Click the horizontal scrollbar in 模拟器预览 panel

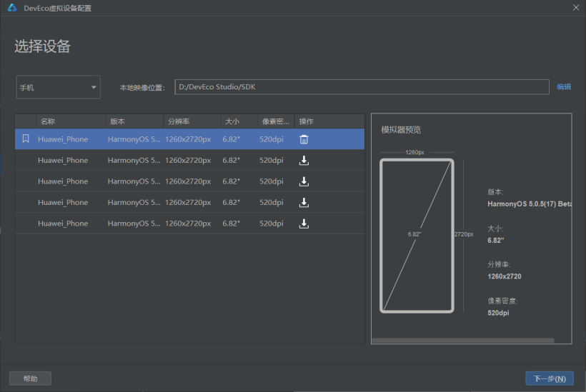tap(462, 341)
